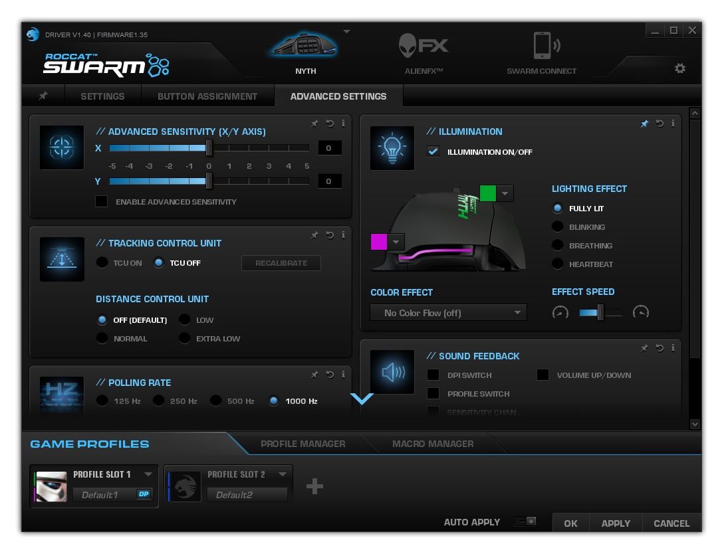The width and height of the screenshot is (728, 560).
Task: Enable Profile Switch sound feedback
Action: [433, 393]
